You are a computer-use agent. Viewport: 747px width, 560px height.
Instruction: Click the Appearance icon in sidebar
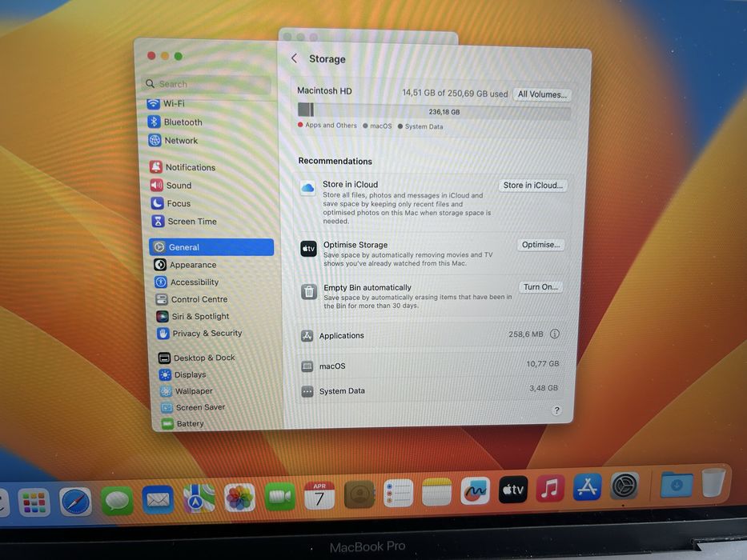tap(160, 265)
